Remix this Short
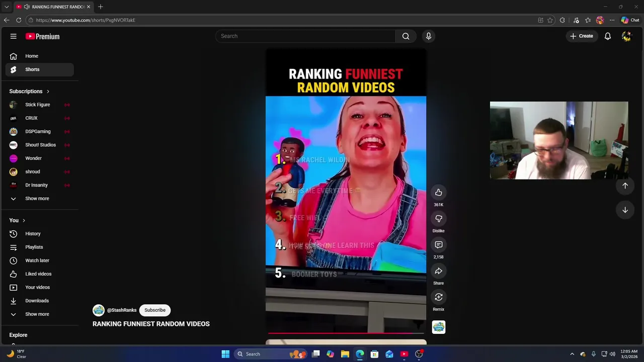This screenshot has width=644, height=362. pyautogui.click(x=439, y=297)
